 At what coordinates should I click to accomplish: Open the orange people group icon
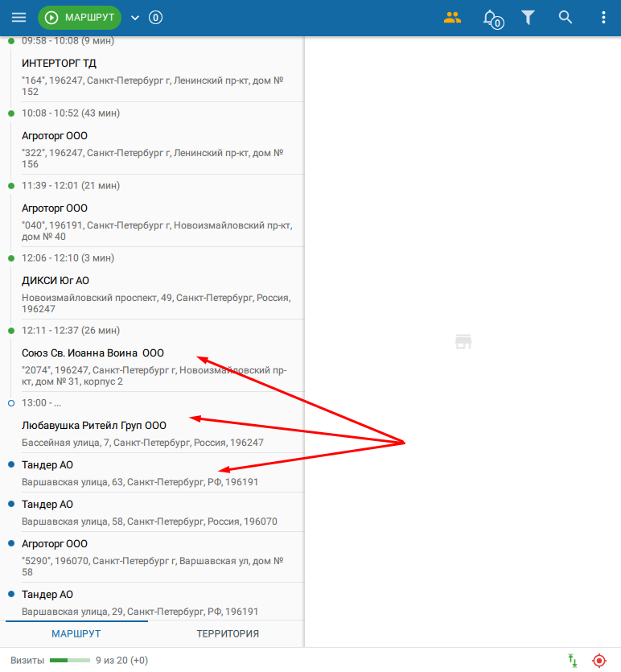click(452, 18)
